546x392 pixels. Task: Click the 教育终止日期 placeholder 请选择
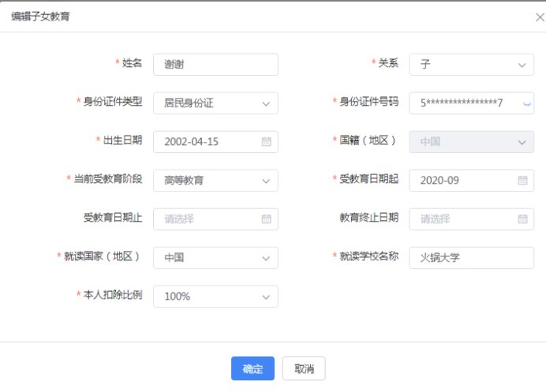[435, 219]
